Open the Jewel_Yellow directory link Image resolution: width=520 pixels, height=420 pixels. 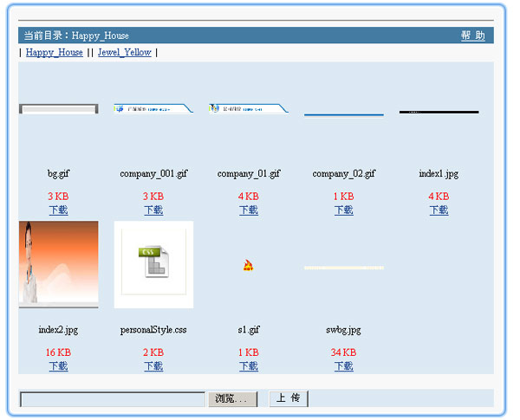[x=124, y=52]
